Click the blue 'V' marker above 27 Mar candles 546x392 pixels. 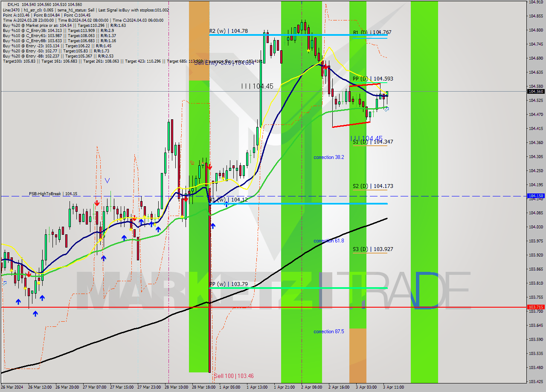pos(107,181)
